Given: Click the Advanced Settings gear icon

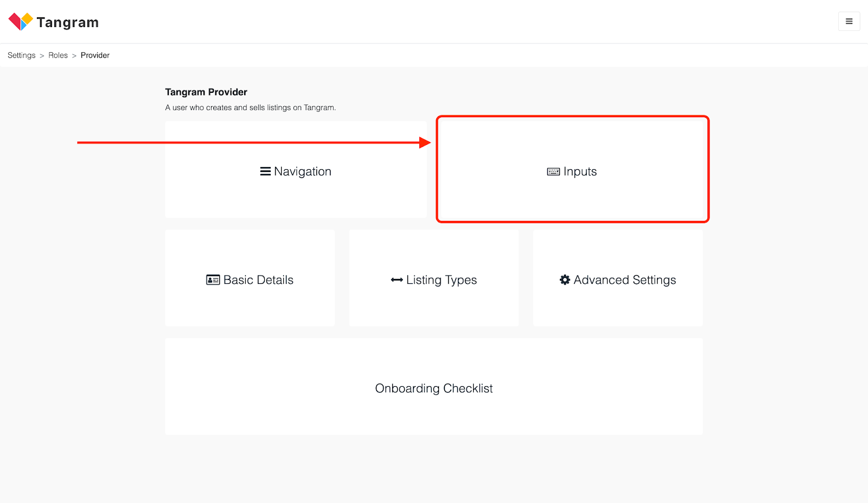Looking at the screenshot, I should pos(565,280).
